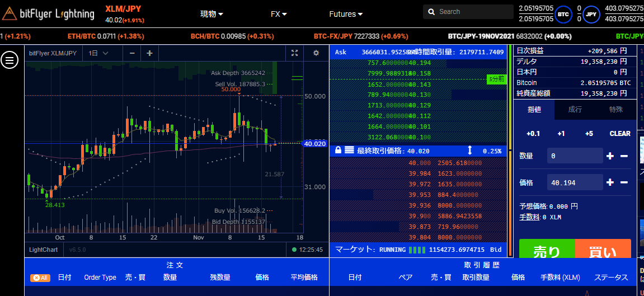Click the BTC balance circle icon
This screenshot has width=644, height=296.
(x=563, y=14)
